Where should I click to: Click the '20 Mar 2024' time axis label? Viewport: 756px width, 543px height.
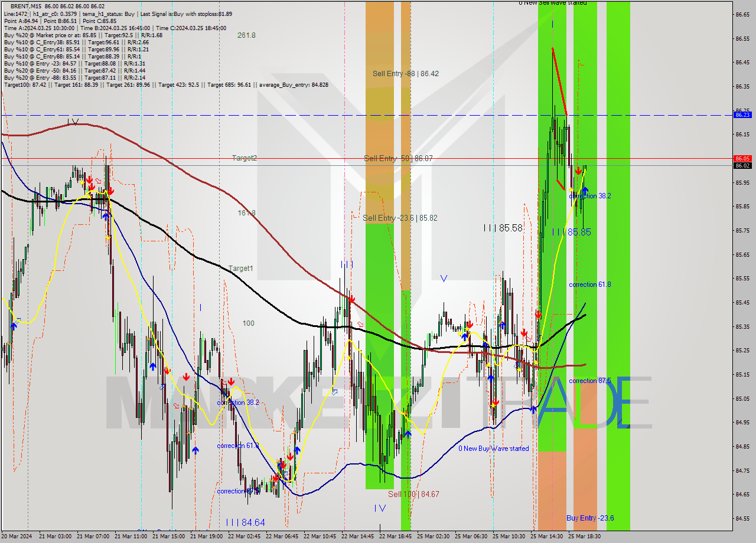(x=17, y=537)
